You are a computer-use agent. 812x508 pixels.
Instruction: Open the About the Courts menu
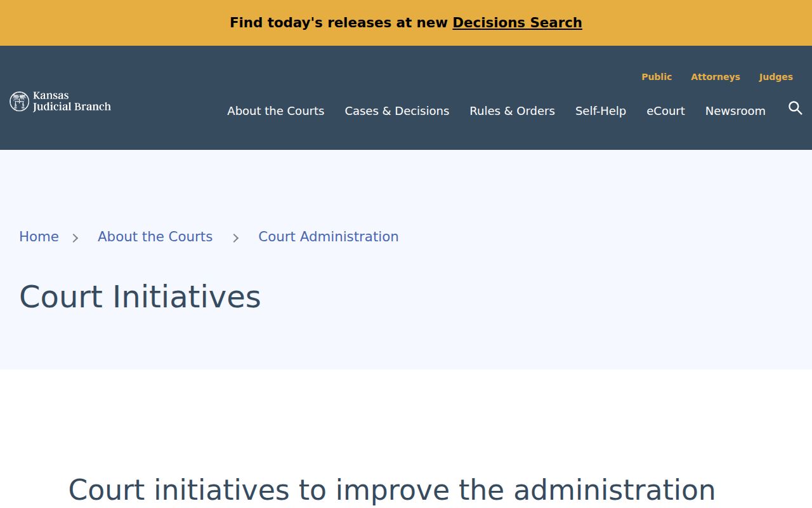[276, 111]
